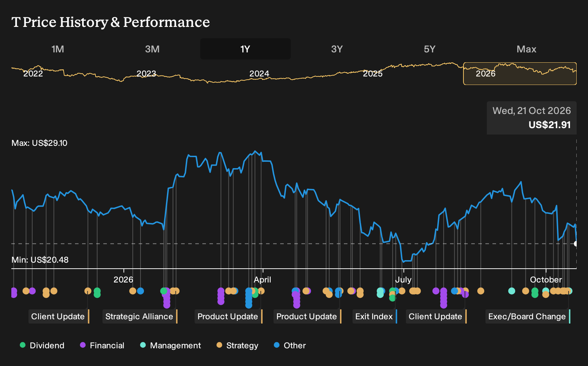Click the Strategic Alliance event label

140,316
